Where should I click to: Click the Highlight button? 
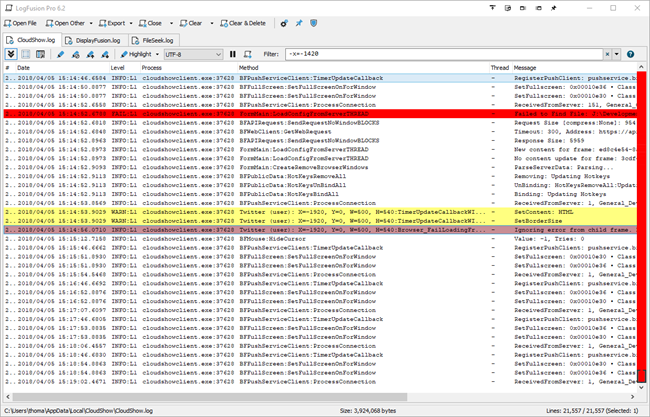[136, 54]
